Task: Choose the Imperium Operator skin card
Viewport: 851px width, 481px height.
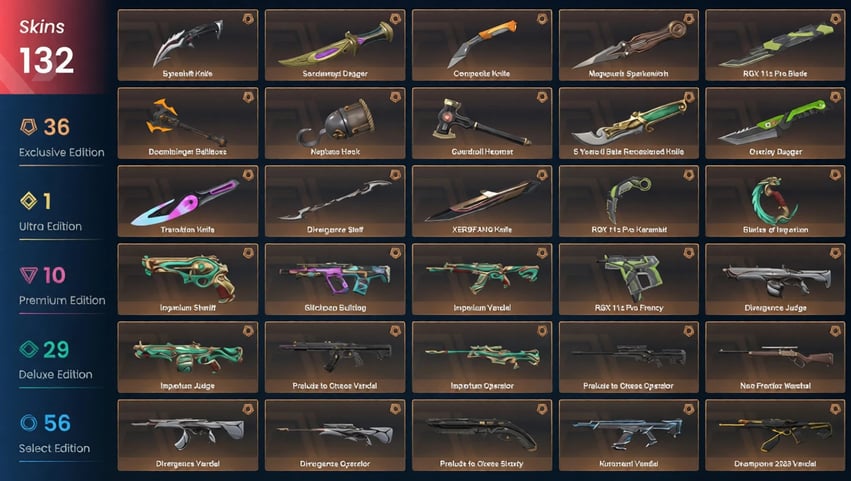Action: (x=482, y=357)
